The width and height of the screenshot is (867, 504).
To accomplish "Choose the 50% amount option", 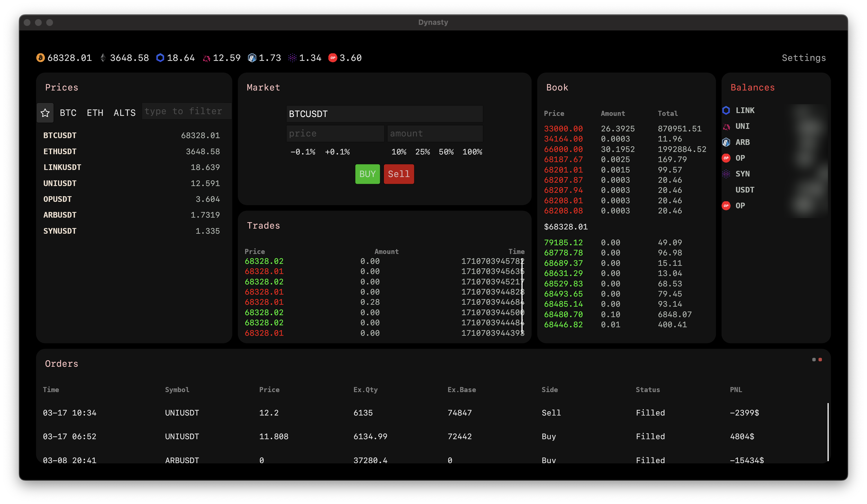I will coord(446,152).
